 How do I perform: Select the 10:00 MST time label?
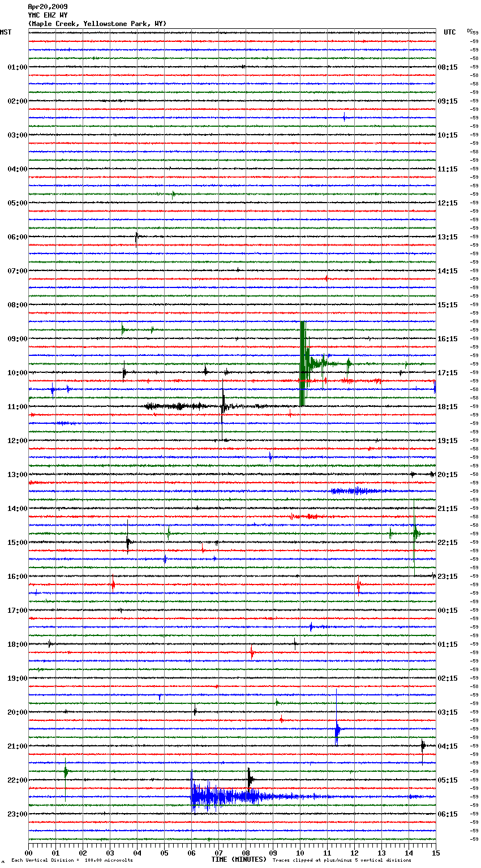(x=18, y=373)
